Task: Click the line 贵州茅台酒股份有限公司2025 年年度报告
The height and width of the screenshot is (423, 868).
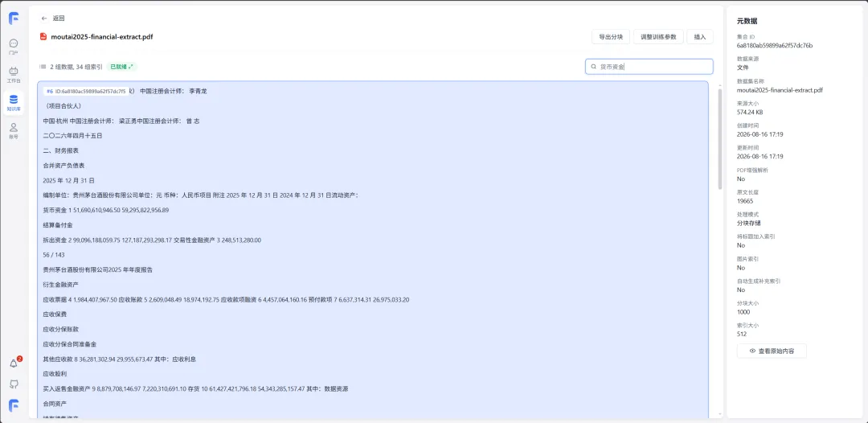Action: (97, 269)
